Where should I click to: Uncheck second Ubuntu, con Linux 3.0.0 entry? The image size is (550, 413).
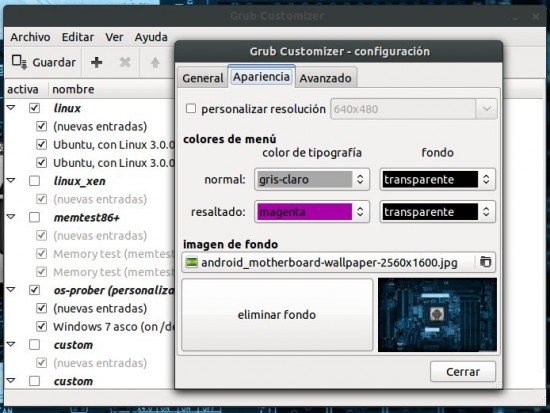click(41, 162)
